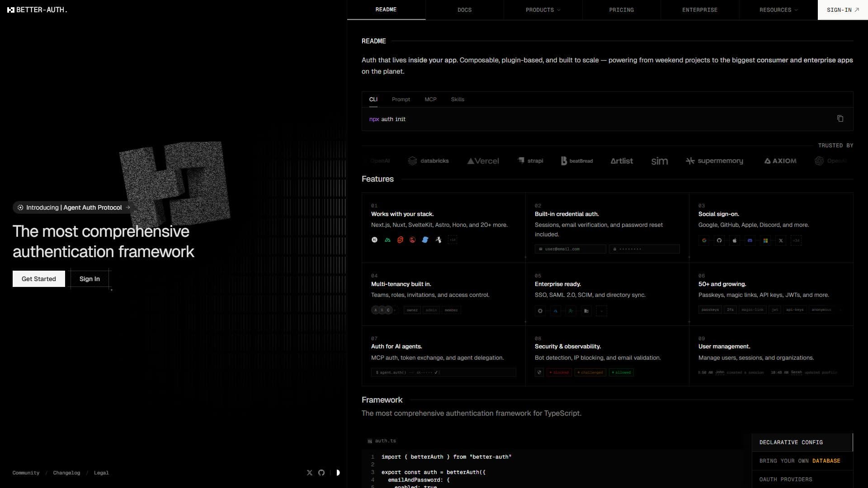This screenshot has height=488, width=868.
Task: Switch to the MCP tab
Action: pos(430,99)
